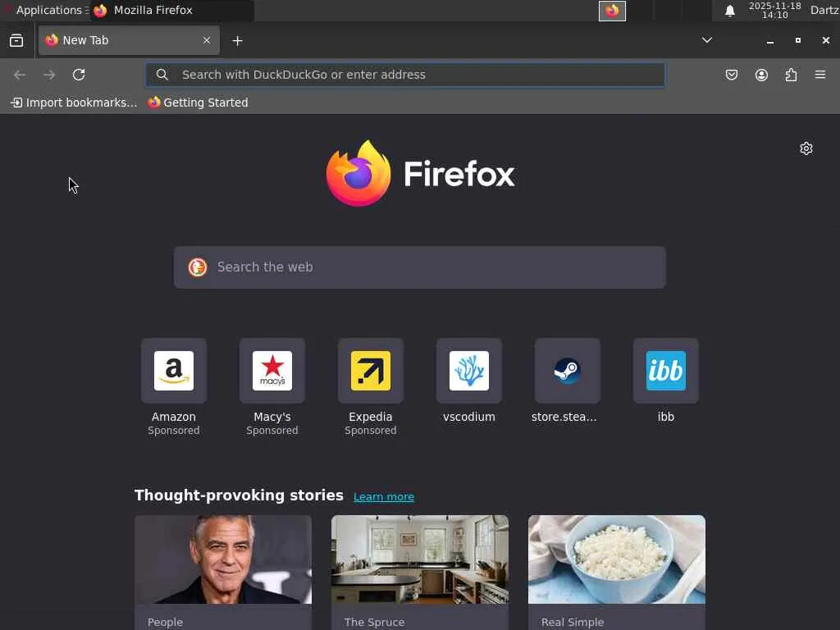Open the Firefox View icon
Viewport: 840px width, 630px height.
tap(16, 41)
